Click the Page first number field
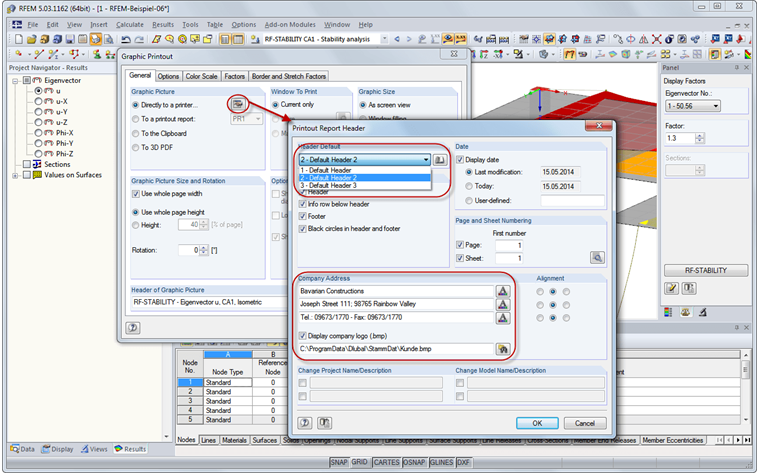 click(x=509, y=245)
